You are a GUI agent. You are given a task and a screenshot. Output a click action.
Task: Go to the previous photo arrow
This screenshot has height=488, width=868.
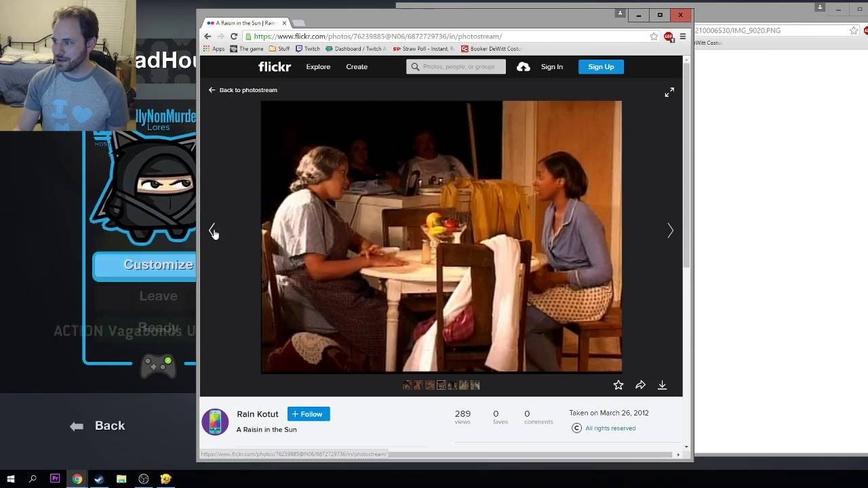click(212, 230)
